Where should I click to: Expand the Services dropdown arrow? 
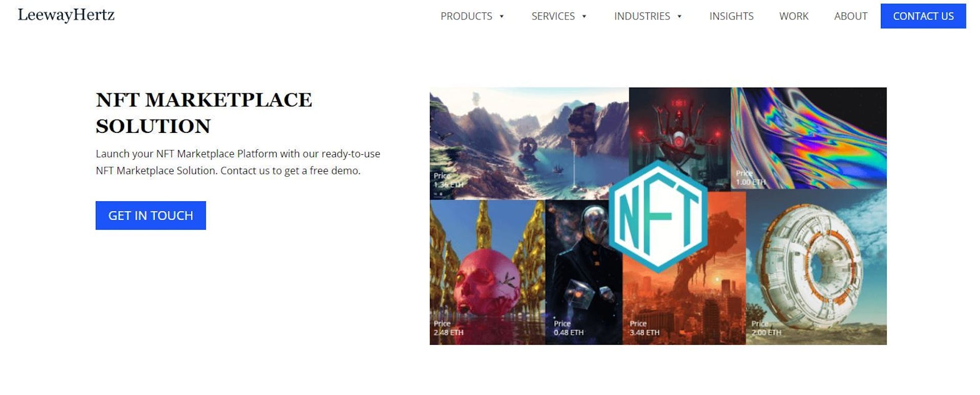[x=584, y=16]
